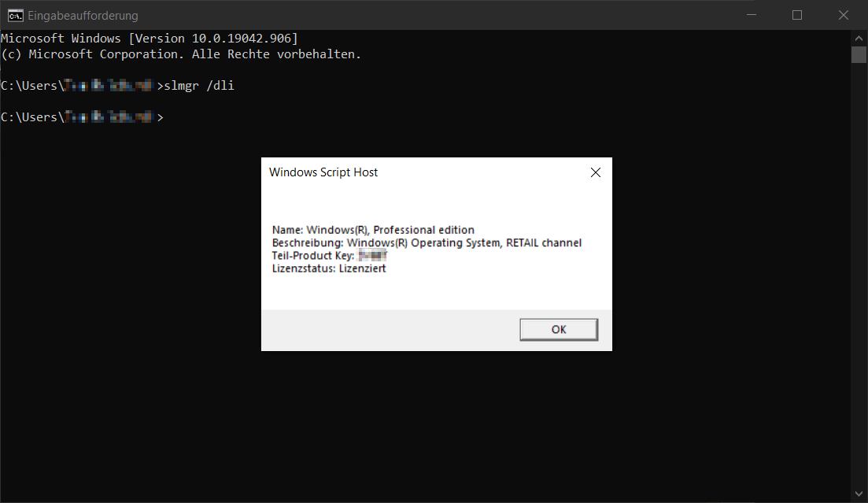Click the 'Beschreibung: Windows(R) Operating System, RETAIL channel' line
868x503 pixels.
(x=427, y=242)
